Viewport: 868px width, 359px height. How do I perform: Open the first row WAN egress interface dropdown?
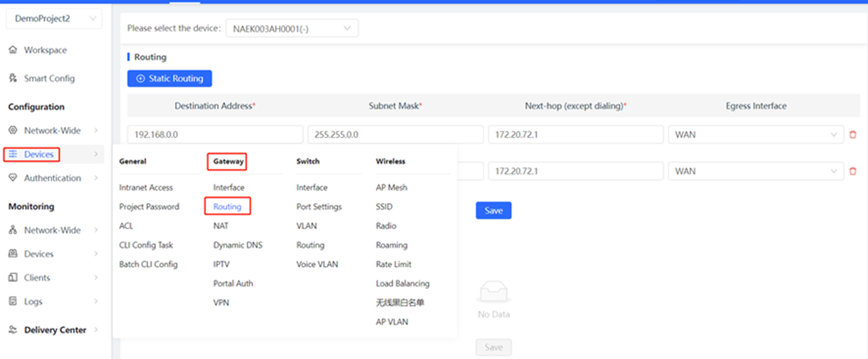(756, 135)
